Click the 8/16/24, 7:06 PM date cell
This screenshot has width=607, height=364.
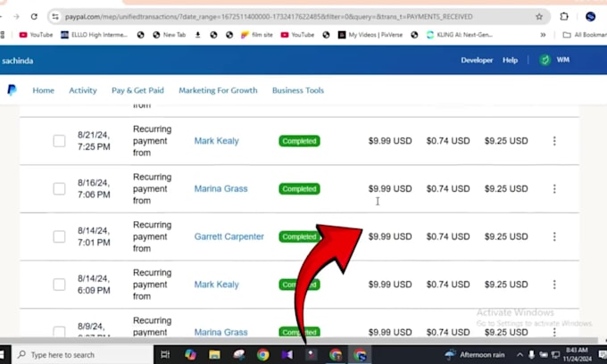click(x=94, y=189)
